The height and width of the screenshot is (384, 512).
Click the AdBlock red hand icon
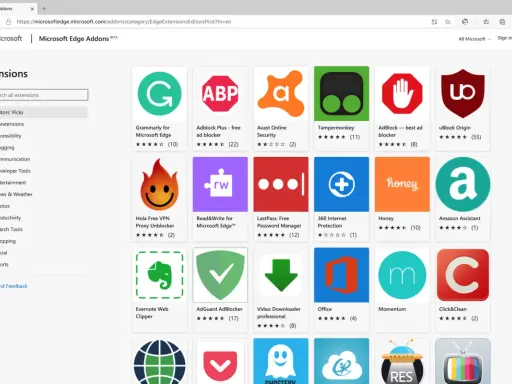coord(402,93)
